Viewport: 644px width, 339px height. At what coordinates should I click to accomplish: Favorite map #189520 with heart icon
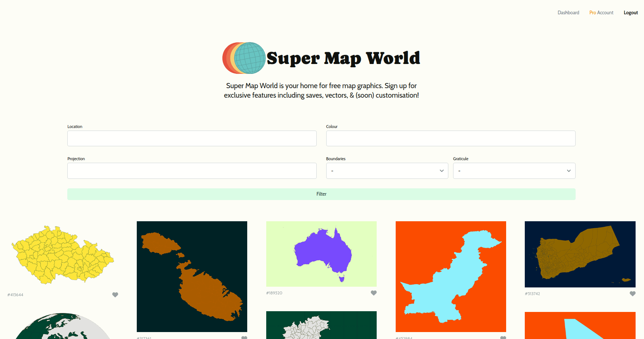[374, 293]
